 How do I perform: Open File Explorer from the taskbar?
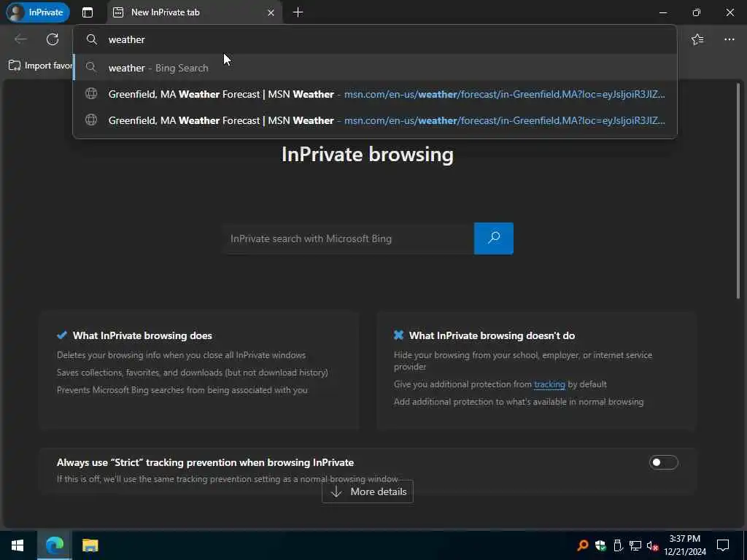tap(90, 545)
